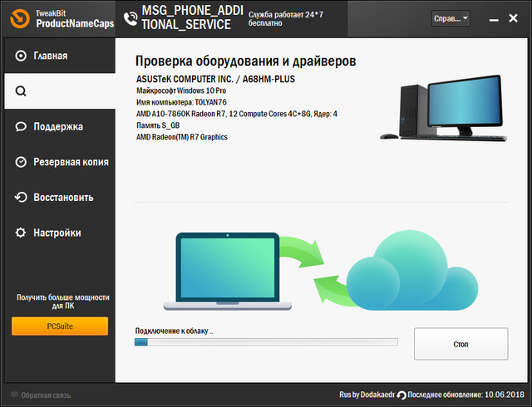The image size is (532, 407).
Task: Open the Поддержка section
Action: point(58,127)
